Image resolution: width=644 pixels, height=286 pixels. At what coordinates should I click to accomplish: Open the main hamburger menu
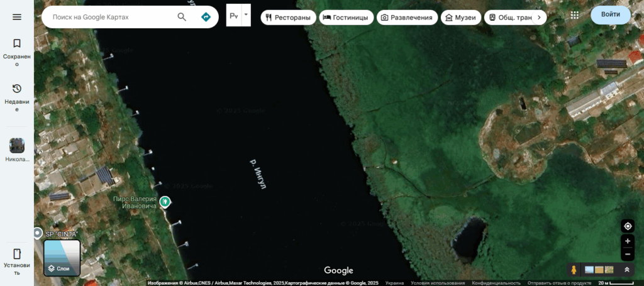point(17,17)
